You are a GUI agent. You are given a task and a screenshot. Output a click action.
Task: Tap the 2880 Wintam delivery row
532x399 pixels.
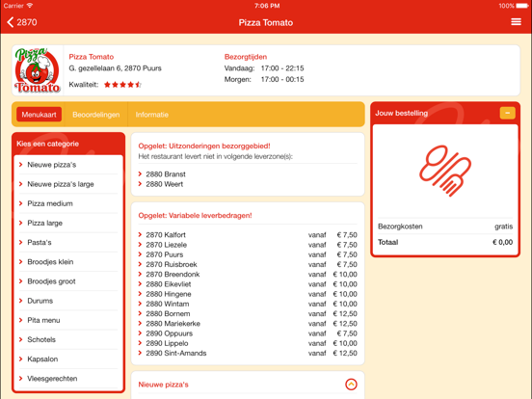coord(248,304)
